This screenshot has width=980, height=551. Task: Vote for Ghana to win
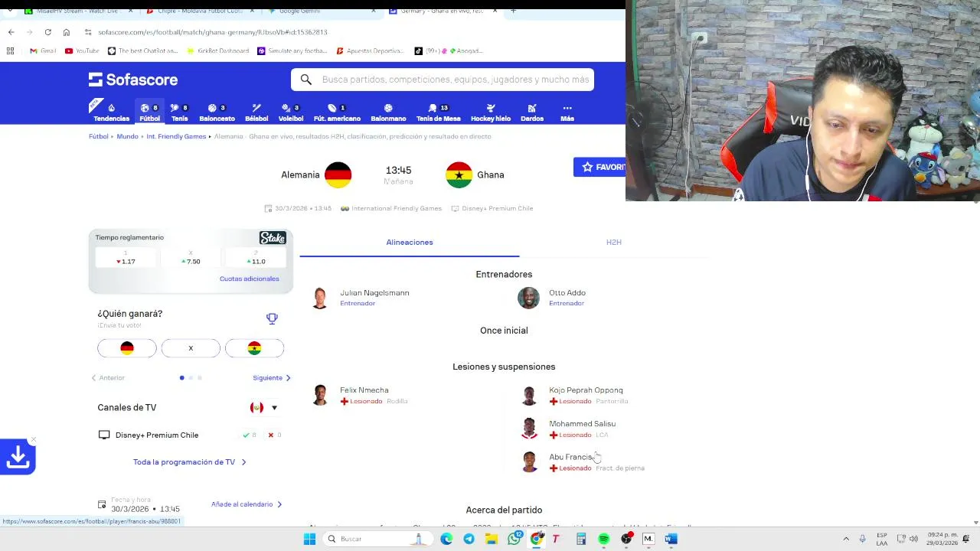point(254,348)
